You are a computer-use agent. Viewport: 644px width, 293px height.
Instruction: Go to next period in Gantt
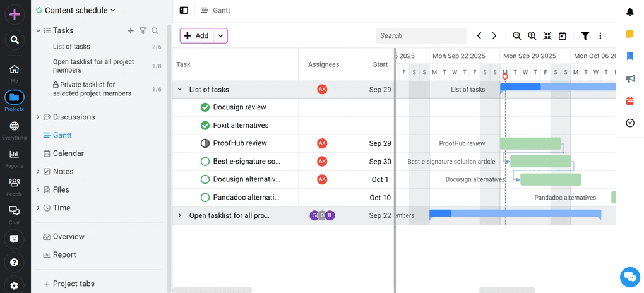point(494,36)
